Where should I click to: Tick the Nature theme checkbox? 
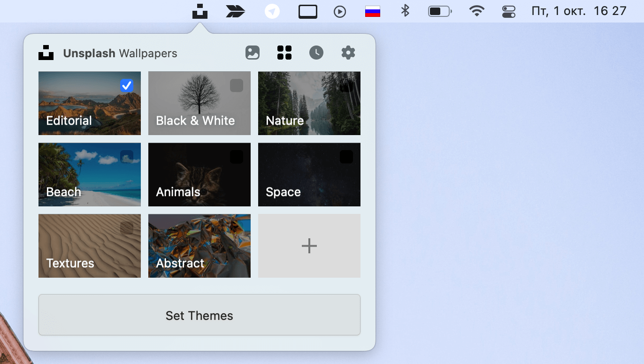(346, 85)
